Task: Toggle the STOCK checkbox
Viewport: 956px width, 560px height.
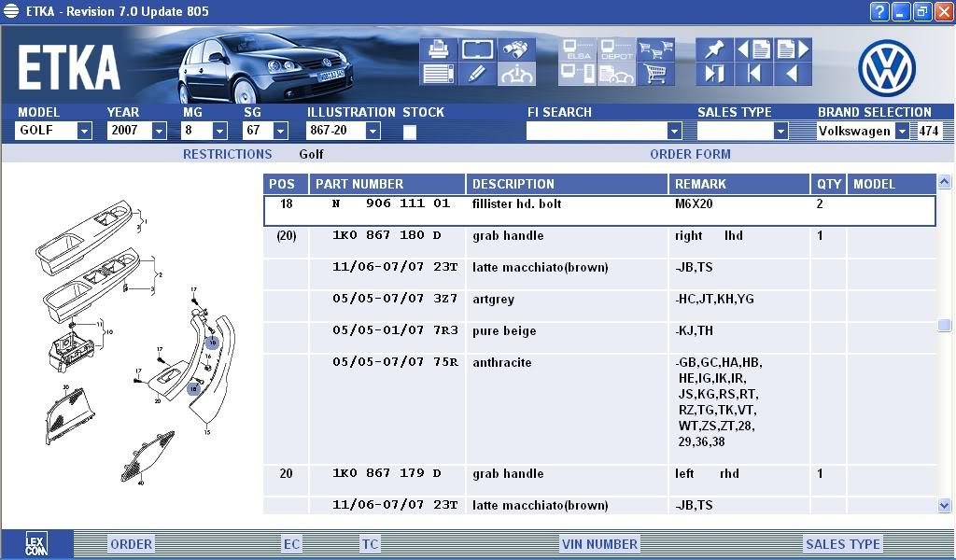Action: [x=410, y=132]
